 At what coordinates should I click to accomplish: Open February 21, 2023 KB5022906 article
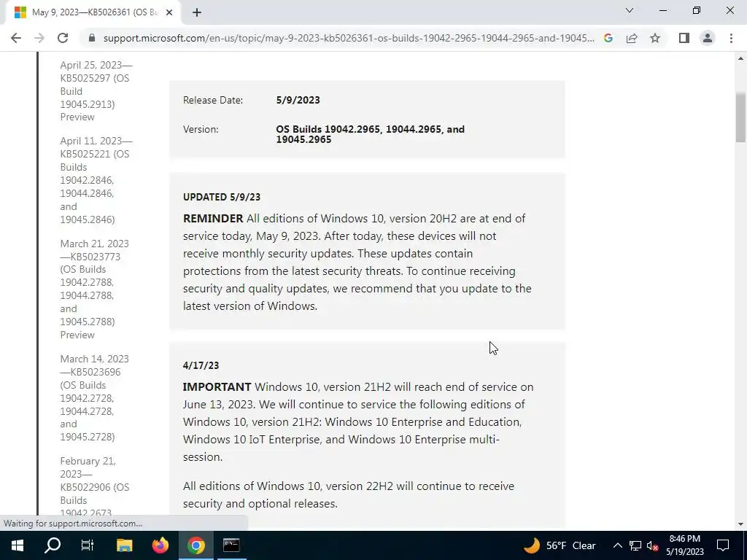(94, 486)
